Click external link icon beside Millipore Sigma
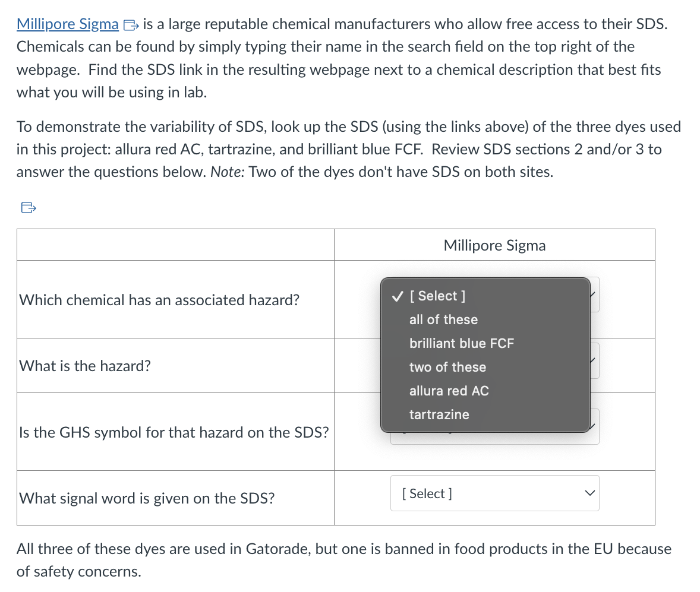This screenshot has width=700, height=592. 131,25
